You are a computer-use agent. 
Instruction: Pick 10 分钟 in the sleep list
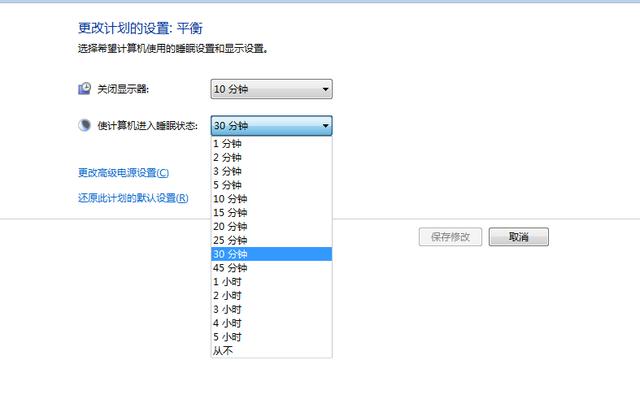click(x=271, y=199)
